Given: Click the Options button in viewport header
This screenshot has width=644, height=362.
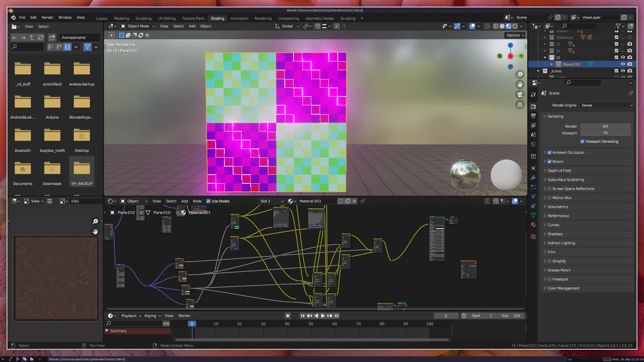Looking at the screenshot, I should click(x=515, y=35).
